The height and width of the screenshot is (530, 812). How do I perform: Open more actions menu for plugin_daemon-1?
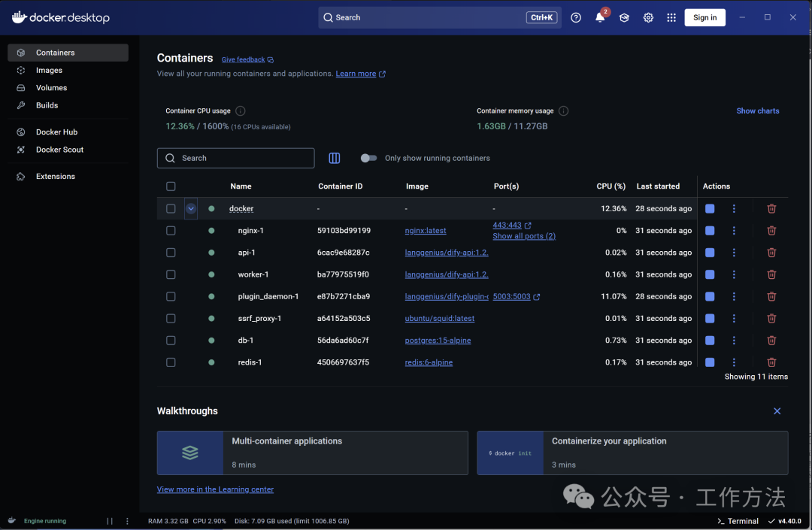point(733,296)
